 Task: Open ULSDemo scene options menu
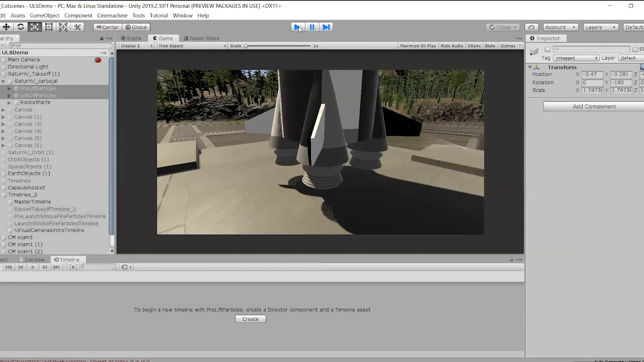pos(103,53)
